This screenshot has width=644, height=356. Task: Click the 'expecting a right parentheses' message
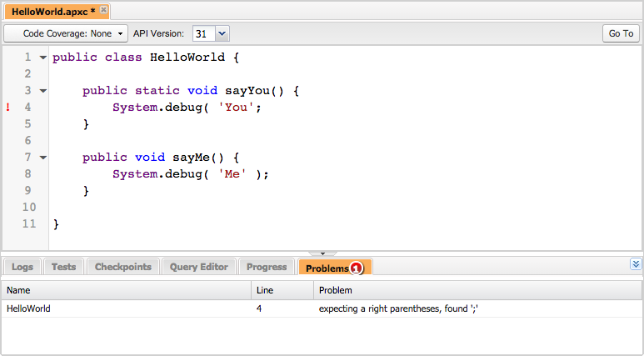pos(398,308)
